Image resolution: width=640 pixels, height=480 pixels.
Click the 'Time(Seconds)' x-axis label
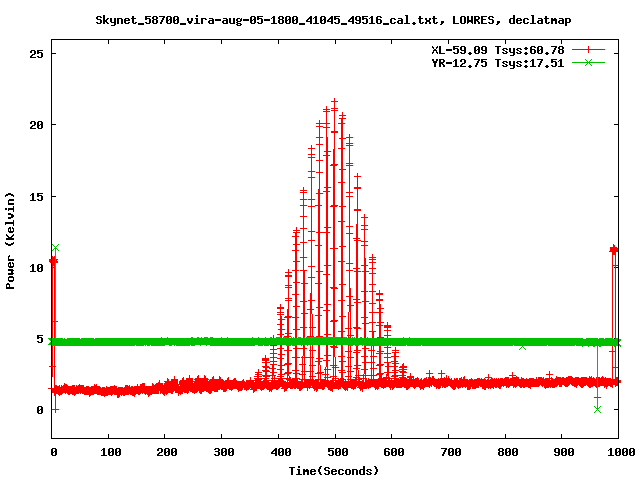coord(333,471)
